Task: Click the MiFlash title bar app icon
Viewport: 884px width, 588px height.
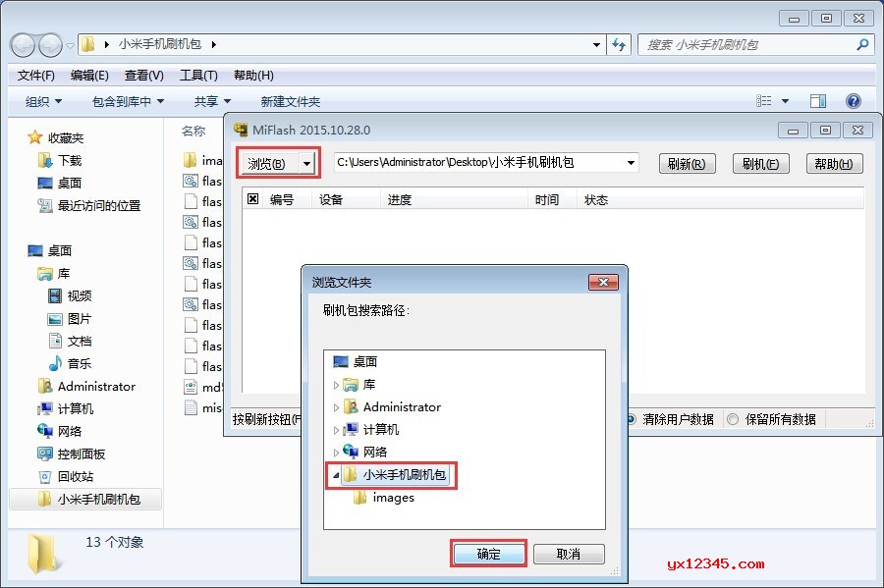Action: click(241, 130)
